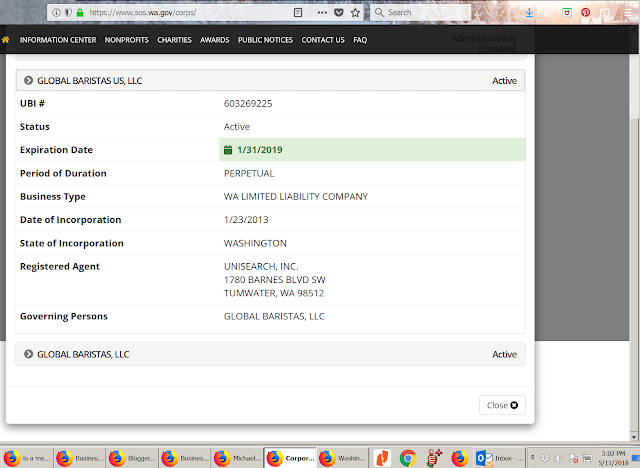Expand the GLOBAL BARISTAS, LLC section
This screenshot has width=640, height=468.
[x=270, y=354]
